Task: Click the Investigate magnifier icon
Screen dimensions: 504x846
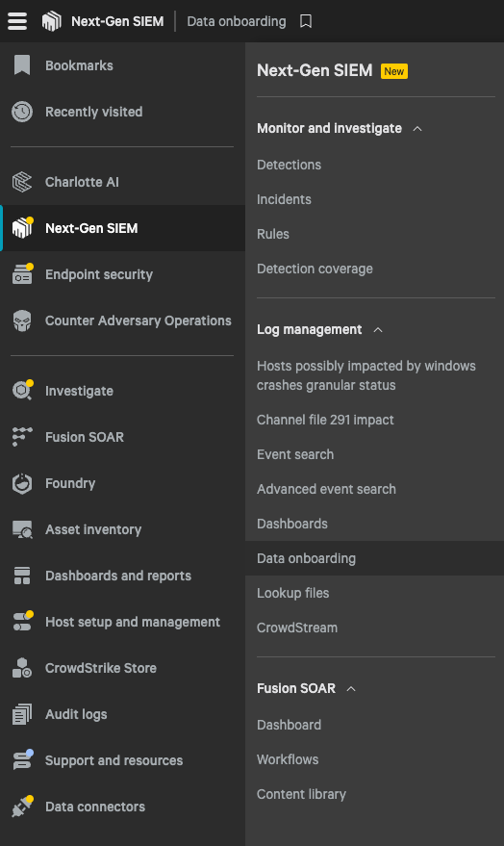Action: point(22,391)
